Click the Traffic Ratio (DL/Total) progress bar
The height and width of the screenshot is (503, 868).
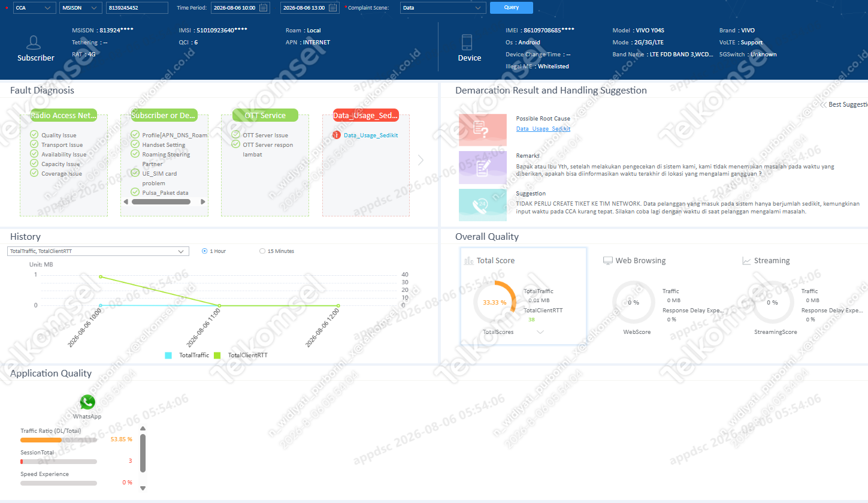[x=59, y=440]
